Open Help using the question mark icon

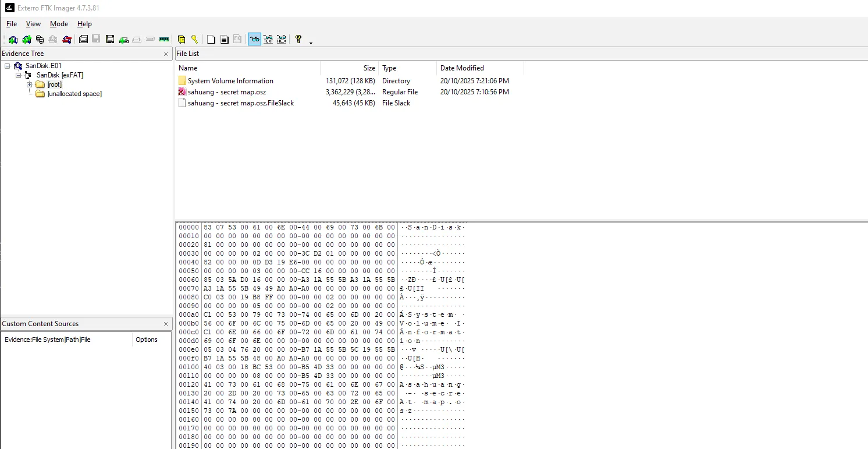(298, 39)
